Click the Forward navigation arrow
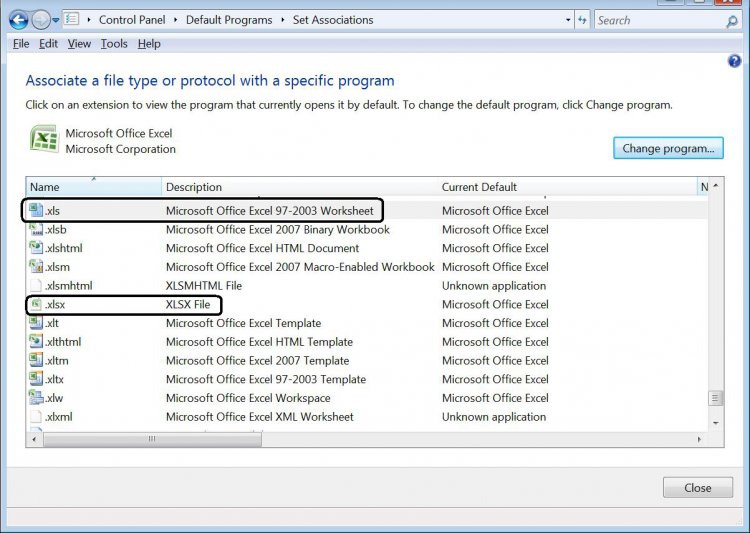This screenshot has width=750, height=533. 41,20
